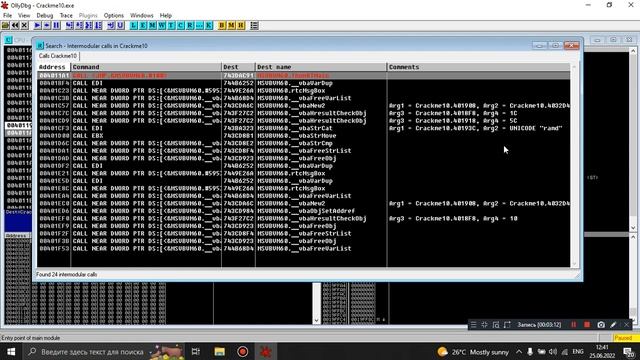The height and width of the screenshot is (360, 640).
Task: Open Memory map via cyan M icon
Action: (152, 25)
